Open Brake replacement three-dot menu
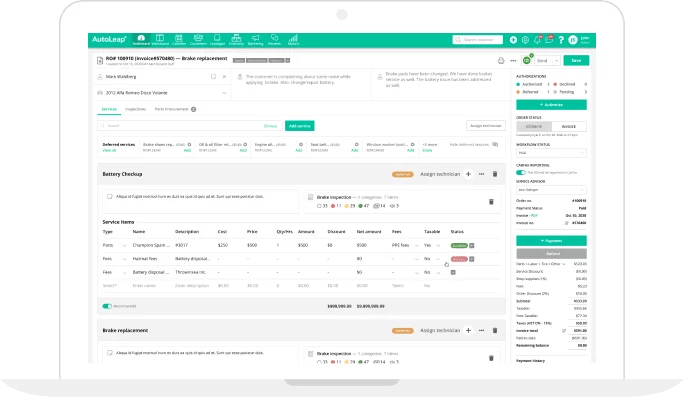 [x=481, y=330]
